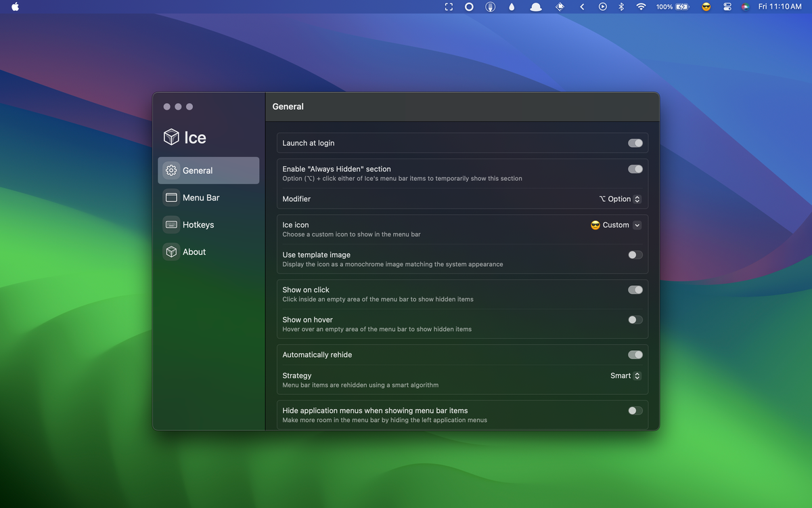Enable the Show on hover switch

pyautogui.click(x=635, y=320)
